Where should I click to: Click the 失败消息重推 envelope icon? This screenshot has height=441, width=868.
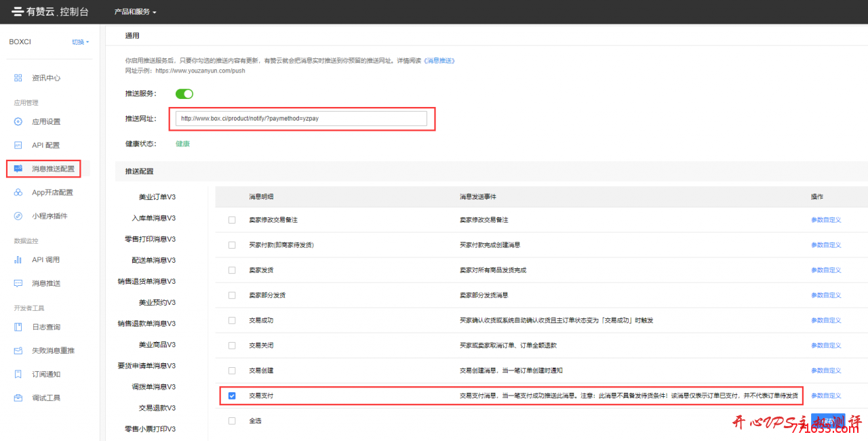click(18, 351)
